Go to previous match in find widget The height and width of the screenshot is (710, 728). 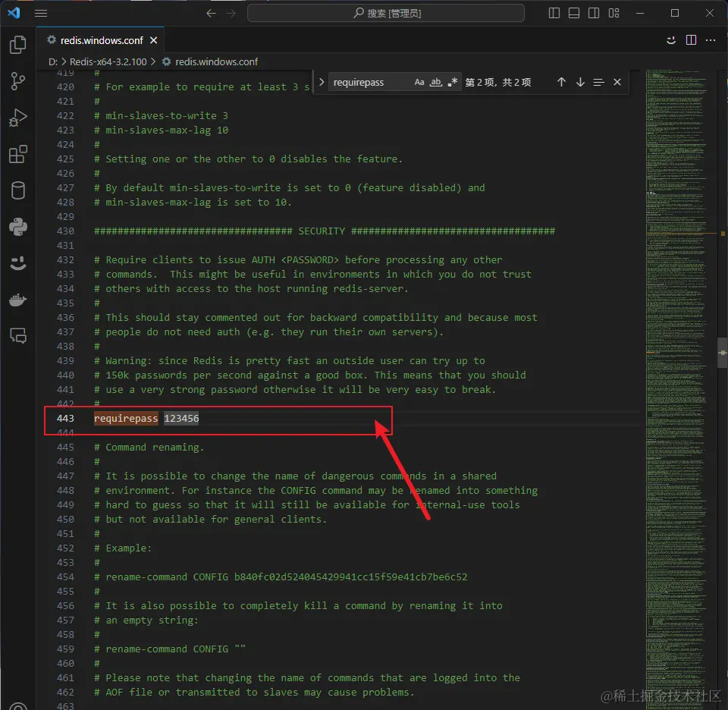pos(561,82)
